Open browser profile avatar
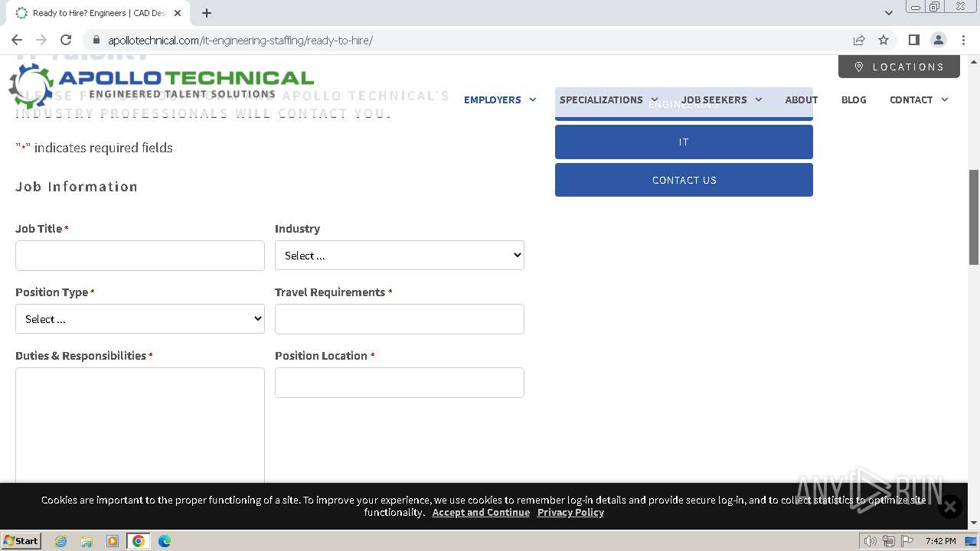The width and height of the screenshot is (980, 551). coord(938,40)
